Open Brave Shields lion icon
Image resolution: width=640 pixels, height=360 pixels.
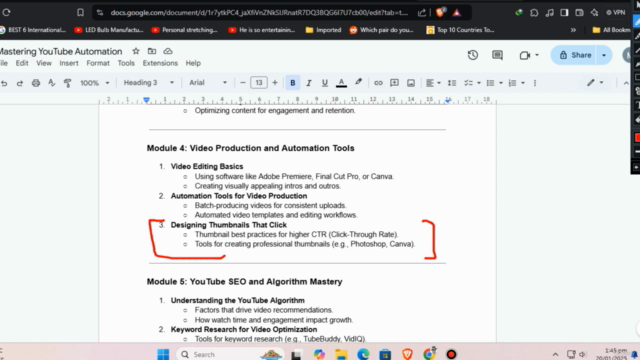tap(440, 12)
